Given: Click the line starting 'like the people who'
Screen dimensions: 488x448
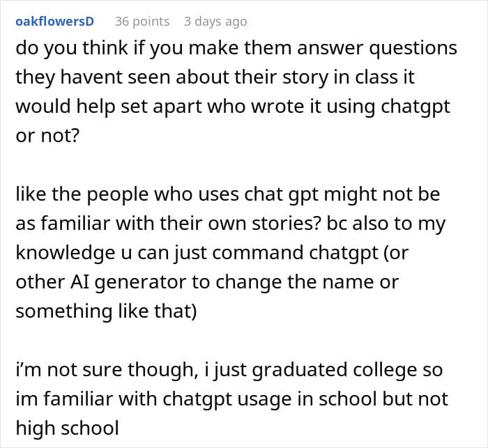Looking at the screenshot, I should [x=227, y=194].
